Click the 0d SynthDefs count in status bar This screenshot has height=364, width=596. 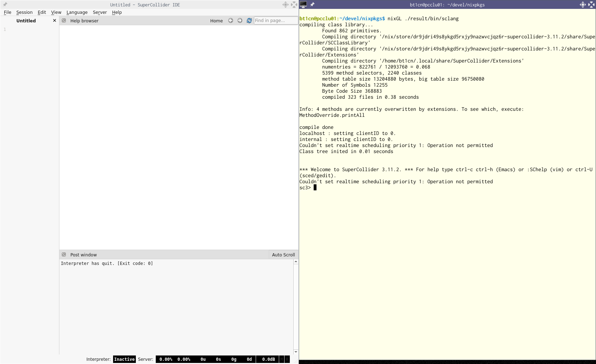[x=249, y=359]
